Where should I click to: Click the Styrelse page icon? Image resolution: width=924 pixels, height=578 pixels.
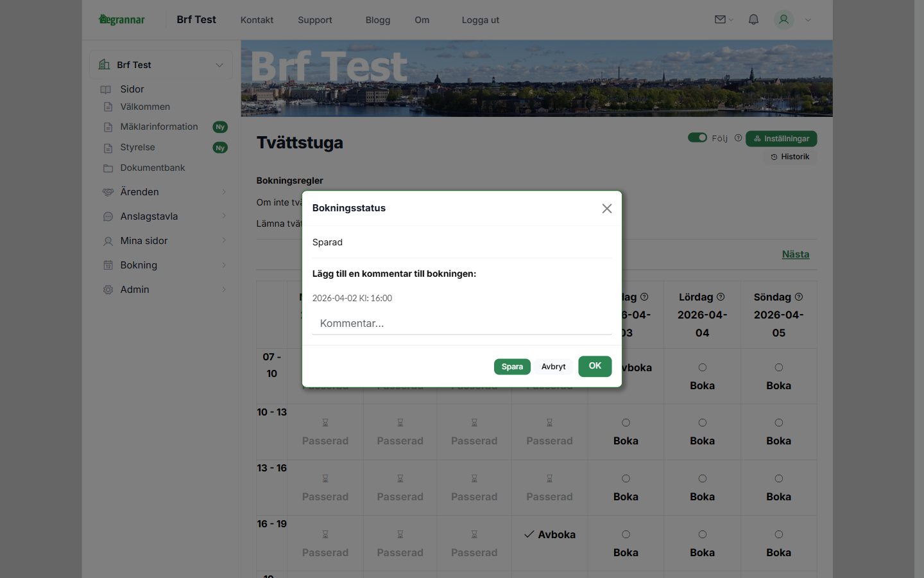point(108,148)
